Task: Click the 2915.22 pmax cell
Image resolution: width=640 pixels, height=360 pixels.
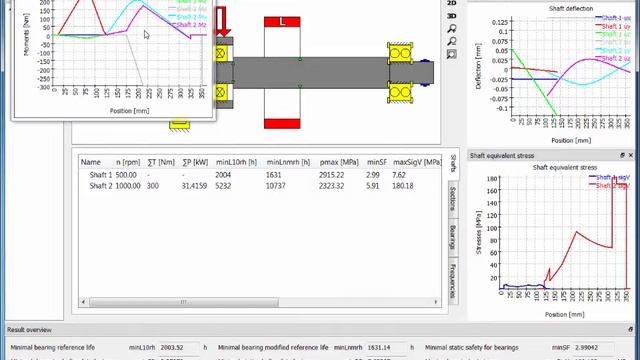Action: (x=331, y=175)
